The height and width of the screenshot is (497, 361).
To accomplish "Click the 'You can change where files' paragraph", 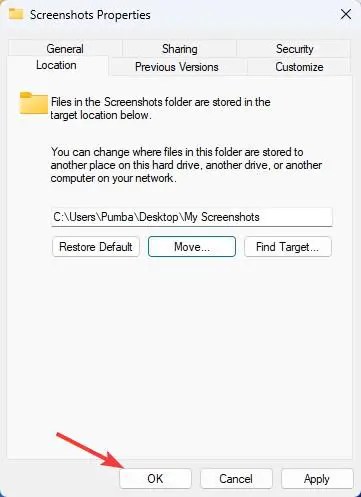I will click(x=186, y=165).
